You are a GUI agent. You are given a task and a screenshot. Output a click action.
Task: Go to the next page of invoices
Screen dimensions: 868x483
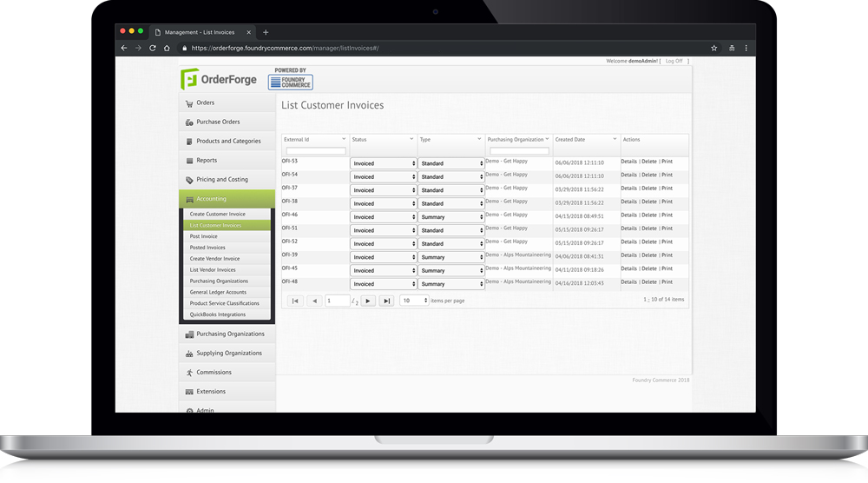tap(368, 301)
